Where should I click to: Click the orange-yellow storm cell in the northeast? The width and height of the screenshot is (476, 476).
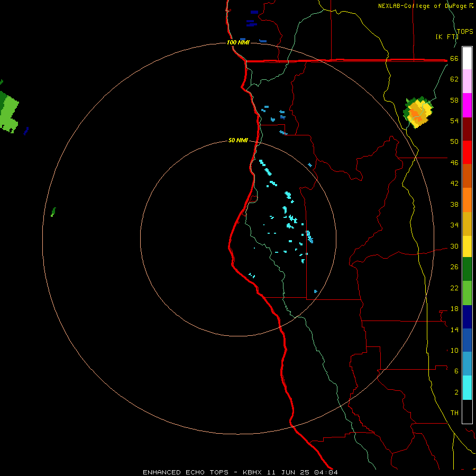click(418, 113)
